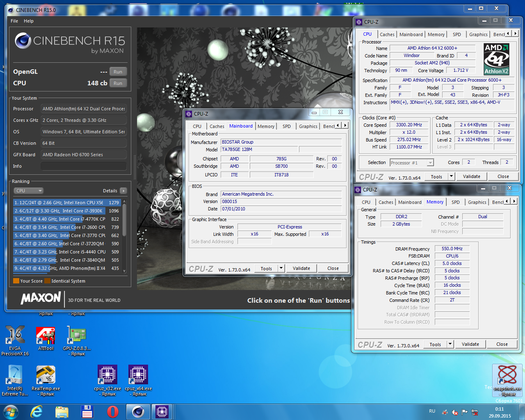Select Memory tab in Mainboard CPU-Z window
Viewport: 525px width, 420px height.
click(x=266, y=126)
